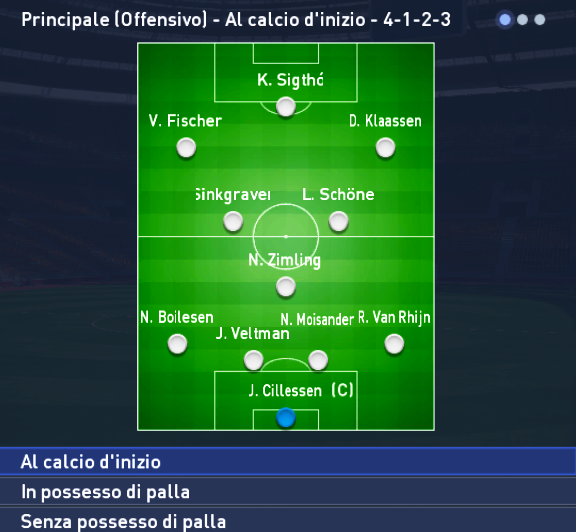
Task: Select D. Klaassen player marker
Action: click(x=385, y=148)
